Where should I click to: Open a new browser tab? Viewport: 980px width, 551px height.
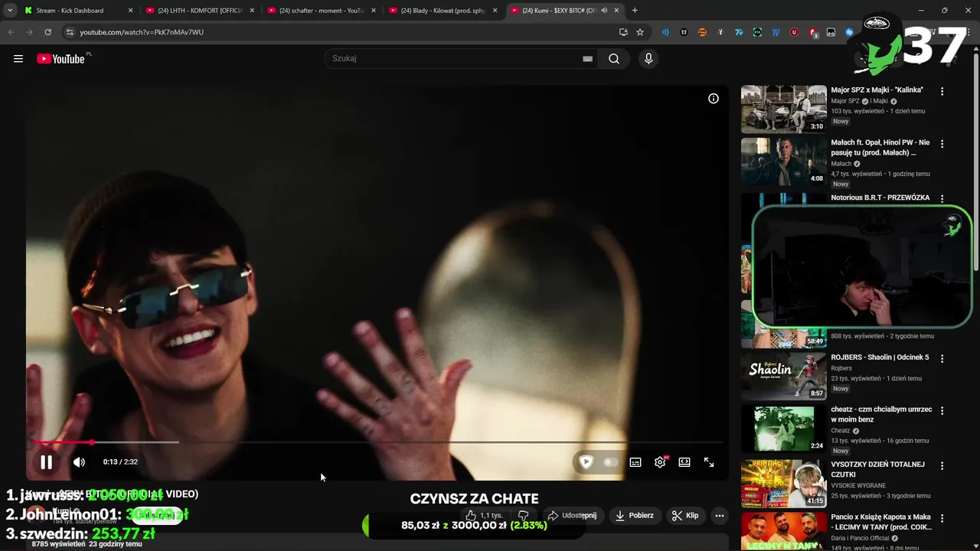tap(635, 11)
